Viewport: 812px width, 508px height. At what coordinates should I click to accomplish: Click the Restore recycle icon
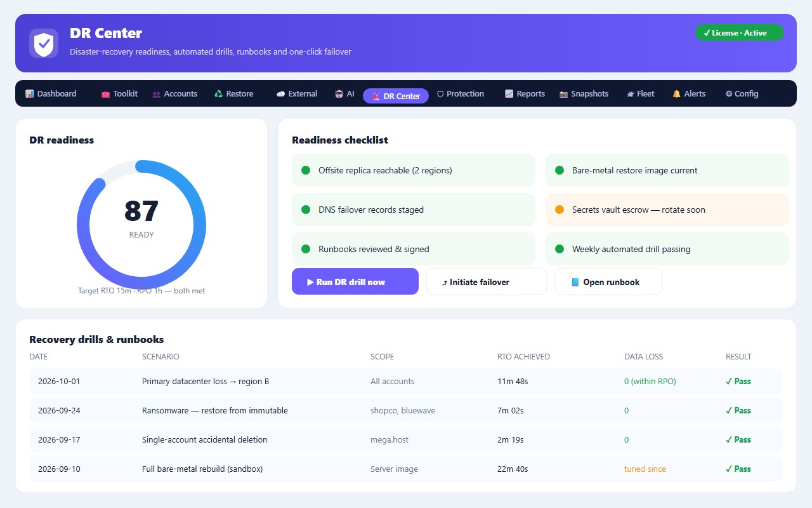point(219,94)
